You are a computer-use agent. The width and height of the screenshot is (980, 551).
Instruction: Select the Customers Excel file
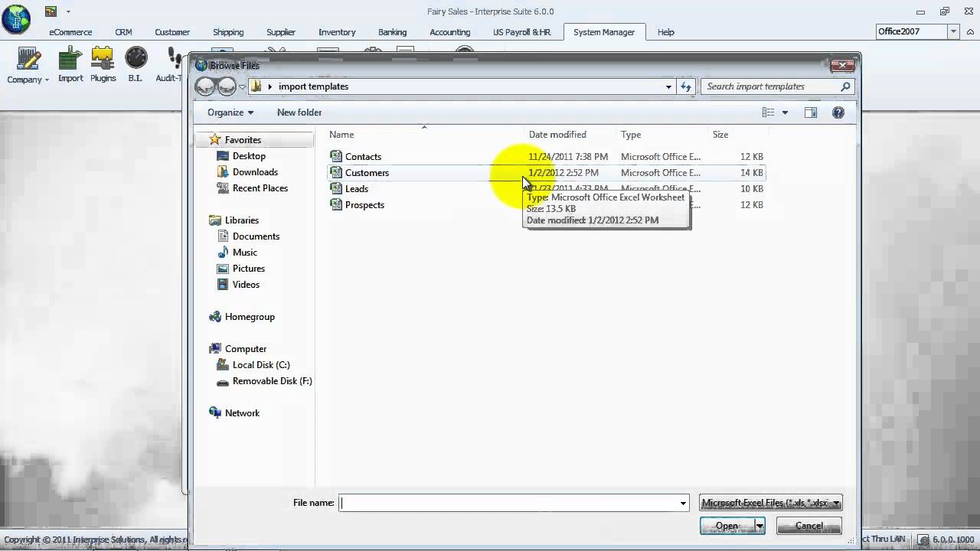[x=546, y=172]
